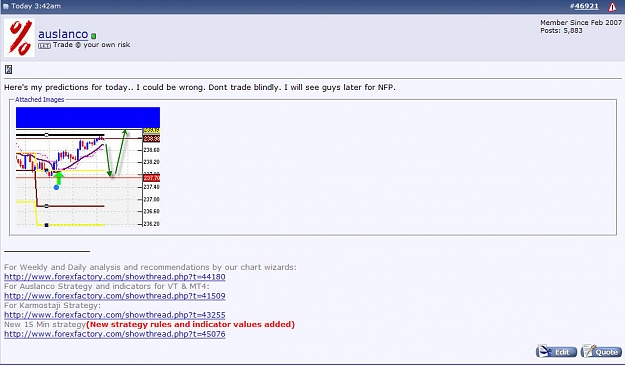
Task: Report post using warning triangle icon
Action: click(612, 6)
